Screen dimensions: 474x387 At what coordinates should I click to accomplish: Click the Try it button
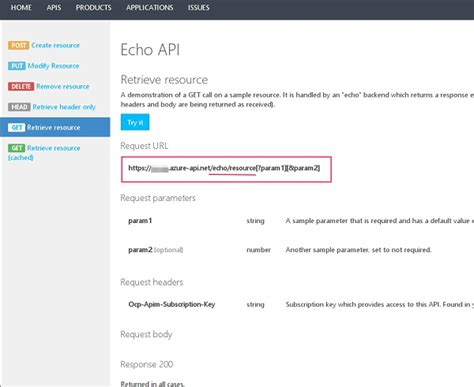[x=135, y=122]
